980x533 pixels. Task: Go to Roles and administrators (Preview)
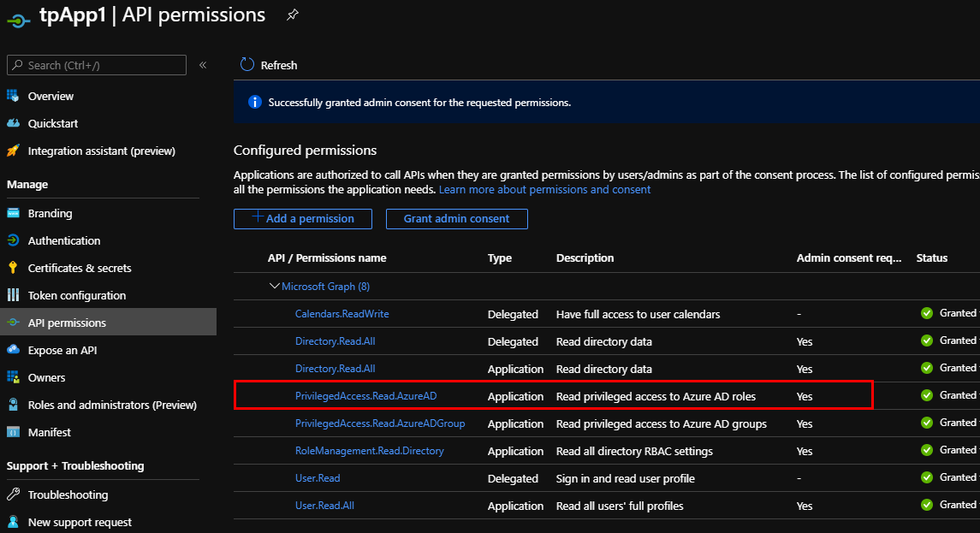[112, 405]
